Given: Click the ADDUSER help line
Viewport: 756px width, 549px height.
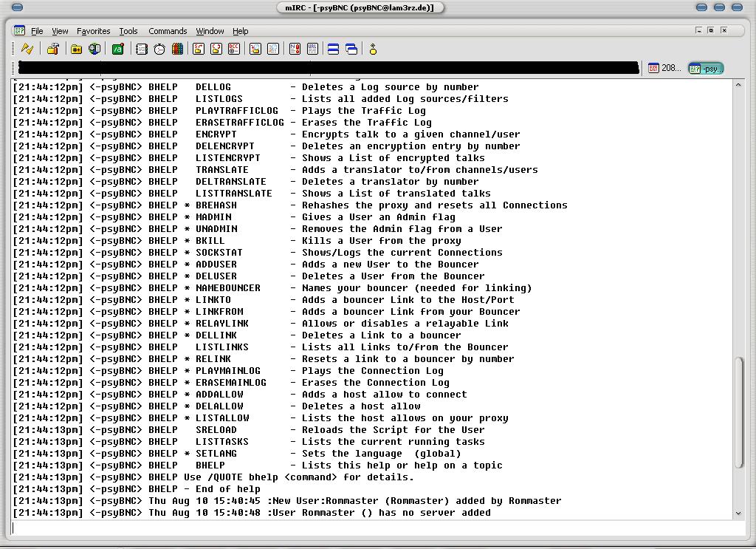Looking at the screenshot, I should pyautogui.click(x=246, y=264).
